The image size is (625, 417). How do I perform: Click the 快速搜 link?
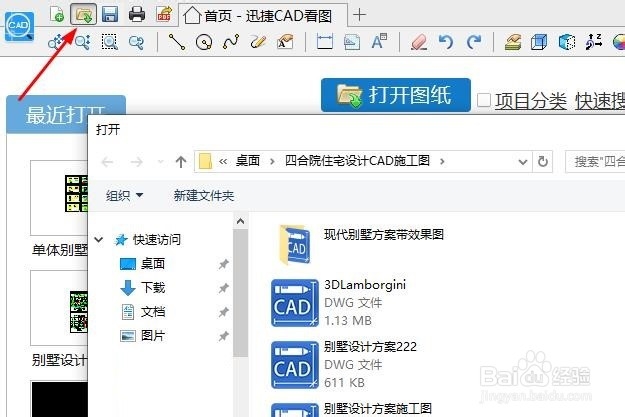point(599,101)
